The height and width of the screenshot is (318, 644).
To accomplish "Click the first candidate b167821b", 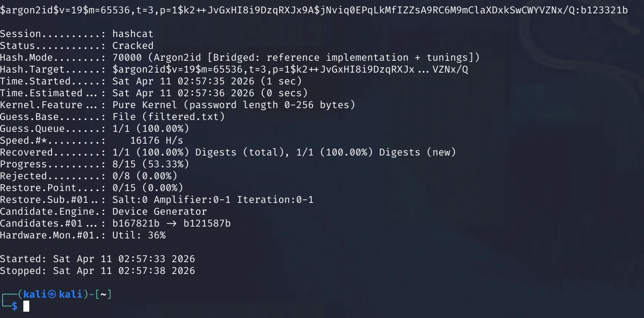I will pyautogui.click(x=136, y=223).
